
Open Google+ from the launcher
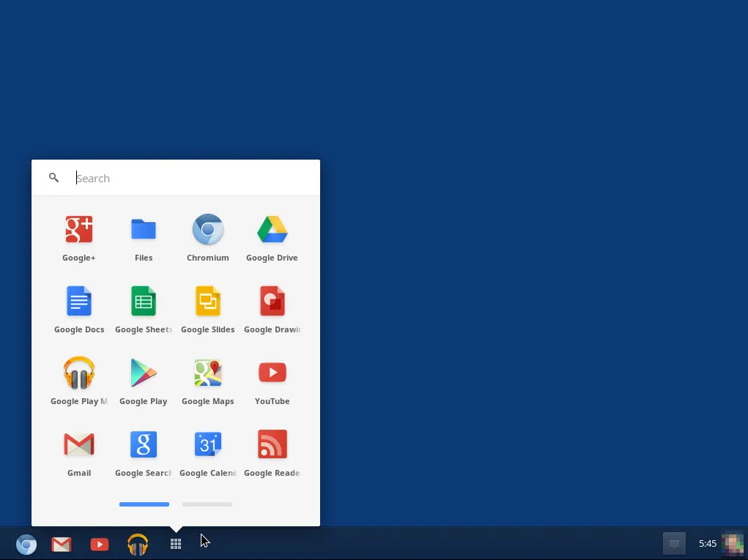(x=79, y=228)
